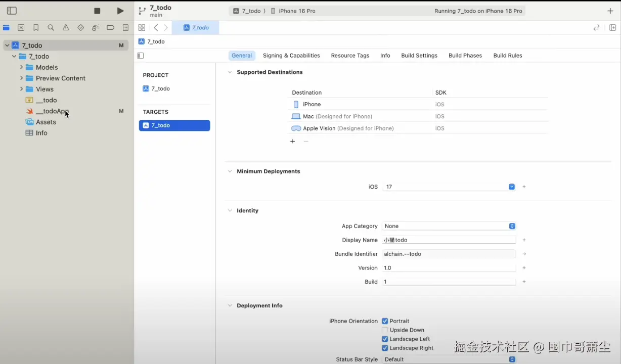Screen dimensions: 621x364
Task: Add a supported destination with plus
Action: (292, 141)
